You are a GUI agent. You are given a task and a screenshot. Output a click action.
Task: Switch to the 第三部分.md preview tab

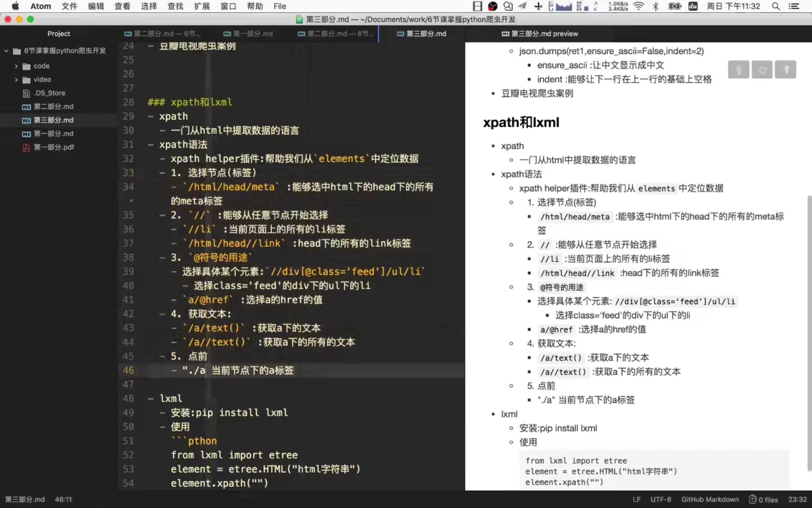(x=540, y=34)
